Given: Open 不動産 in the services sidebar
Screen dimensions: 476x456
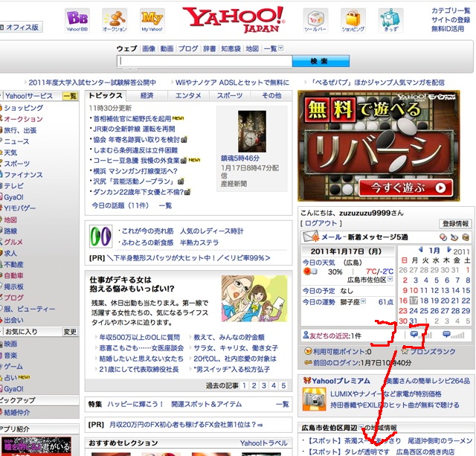Looking at the screenshot, I should (x=13, y=264).
